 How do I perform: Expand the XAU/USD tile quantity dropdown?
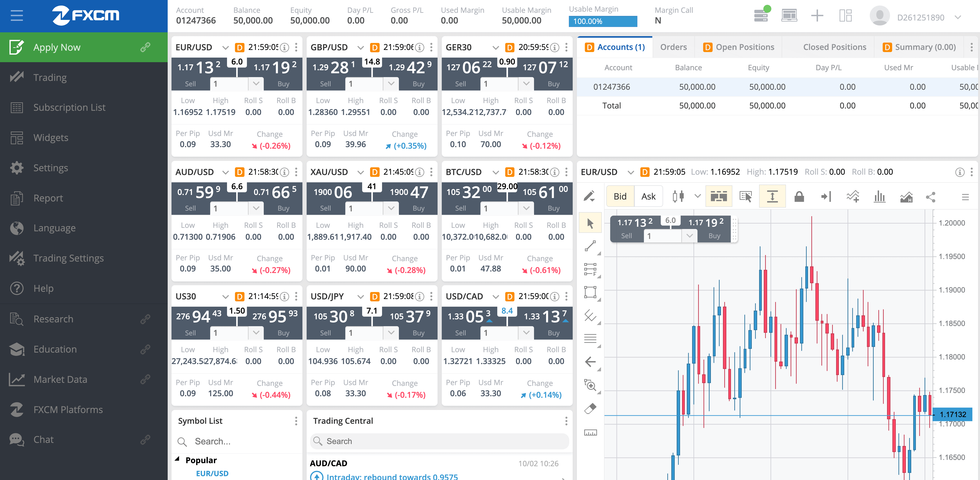391,208
